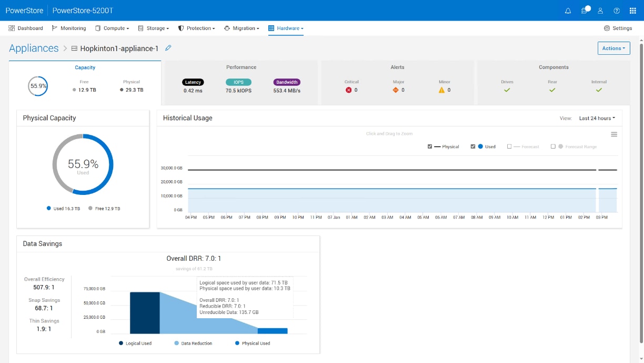Click the Overall DRR: 7.0: 1 heading
644x363 pixels.
tap(194, 259)
